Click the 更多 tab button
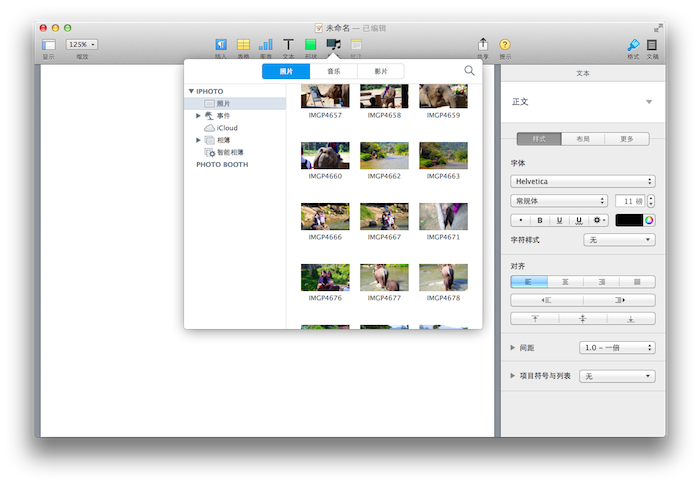 (626, 139)
